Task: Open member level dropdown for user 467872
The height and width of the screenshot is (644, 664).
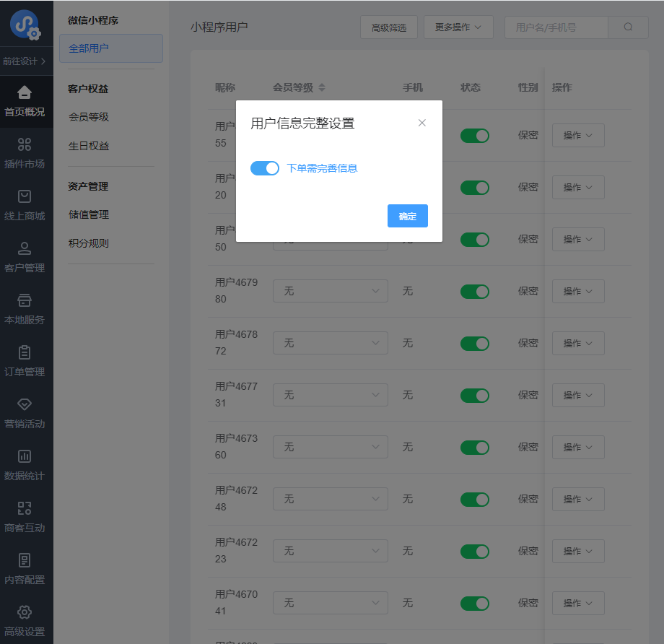Action: coord(330,343)
